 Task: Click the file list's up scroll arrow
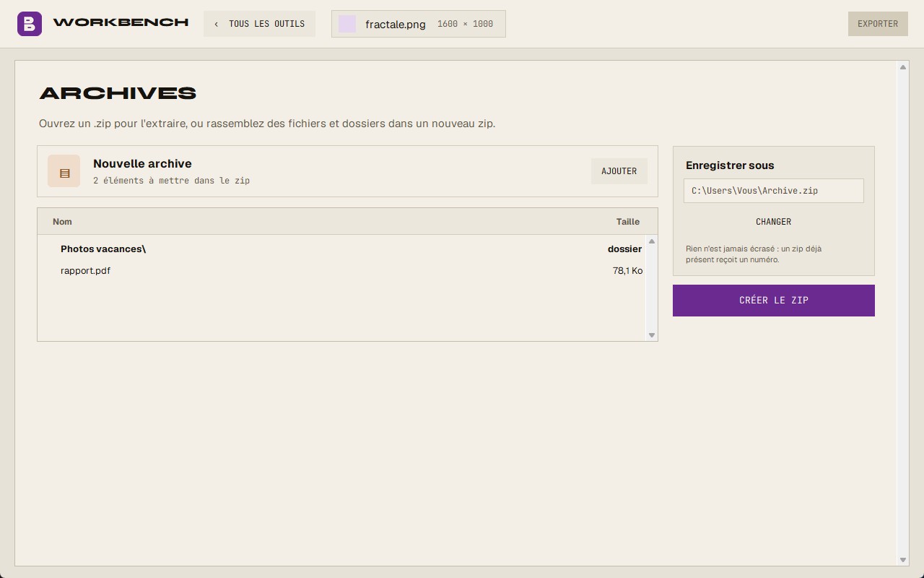[x=652, y=241]
